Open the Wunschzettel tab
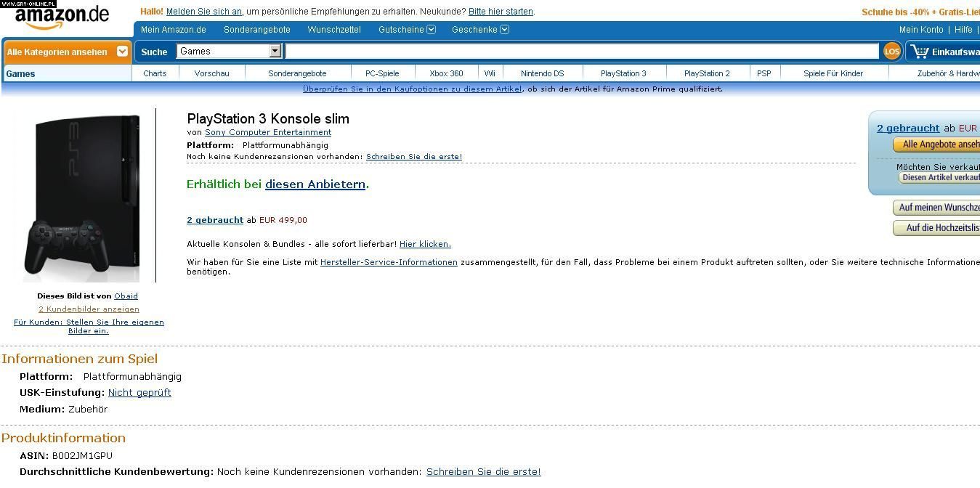 pyautogui.click(x=334, y=30)
